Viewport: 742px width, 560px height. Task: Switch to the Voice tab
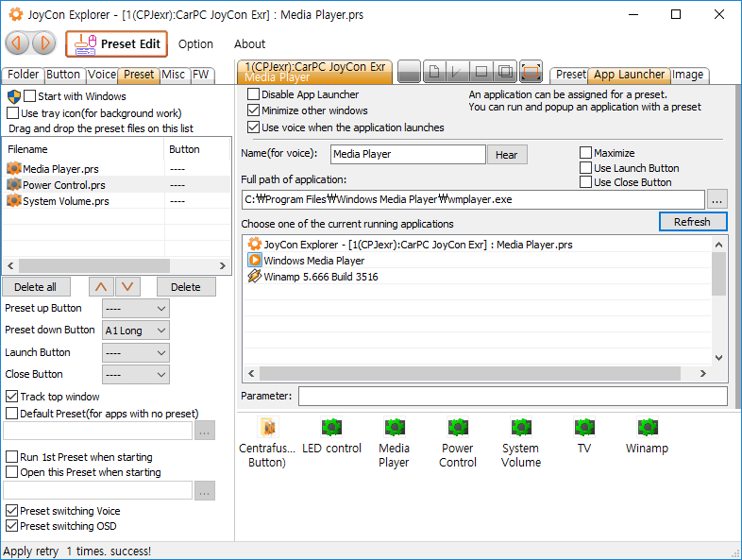coord(102,75)
